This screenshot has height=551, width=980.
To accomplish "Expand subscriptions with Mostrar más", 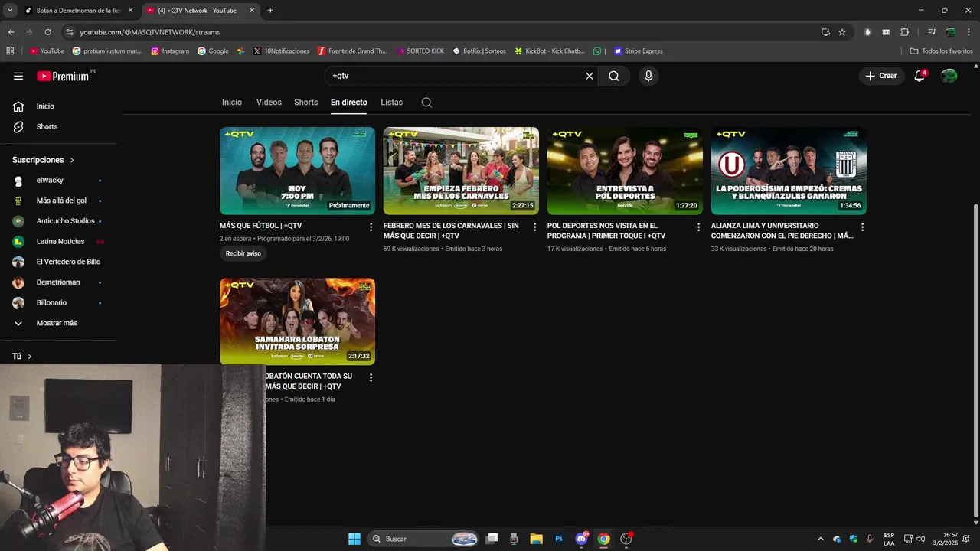I will (58, 323).
